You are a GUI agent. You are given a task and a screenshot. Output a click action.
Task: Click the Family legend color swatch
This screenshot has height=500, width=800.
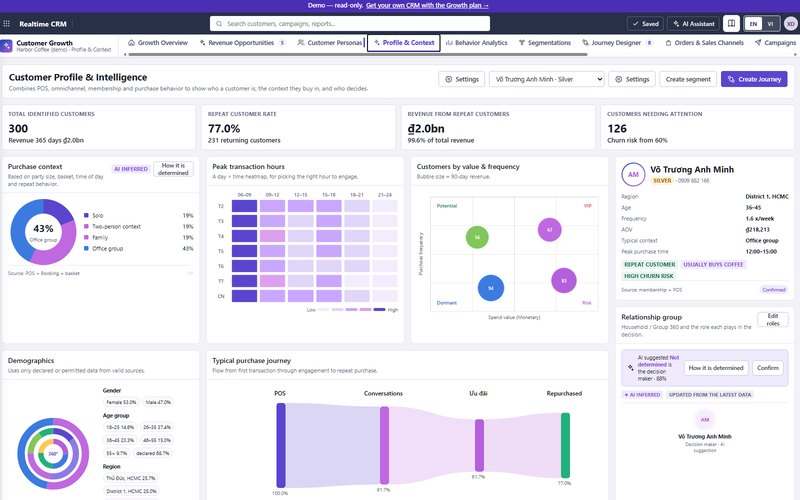[86, 237]
